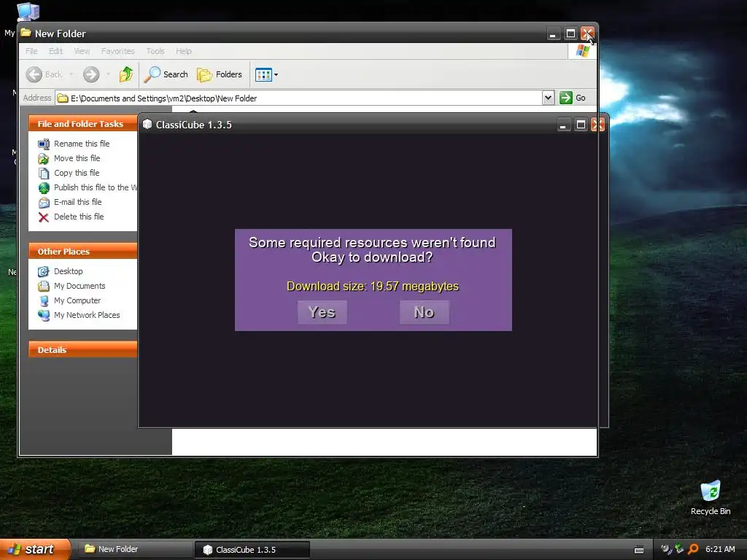Viewport: 747px width, 560px height.
Task: Click the system tray clock
Action: (720, 549)
